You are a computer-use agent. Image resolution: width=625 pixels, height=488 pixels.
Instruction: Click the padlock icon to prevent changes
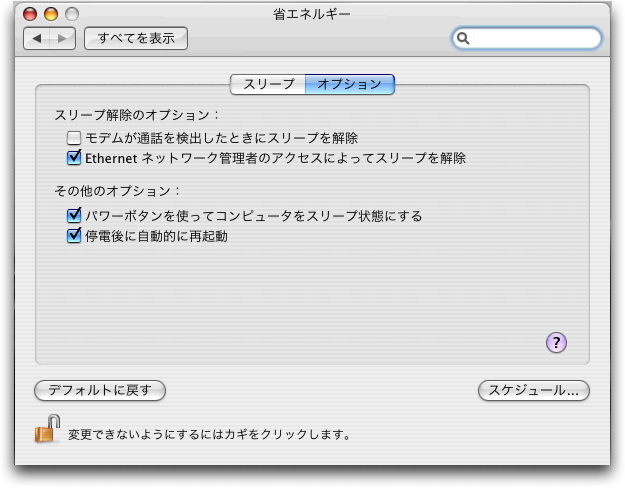[47, 429]
